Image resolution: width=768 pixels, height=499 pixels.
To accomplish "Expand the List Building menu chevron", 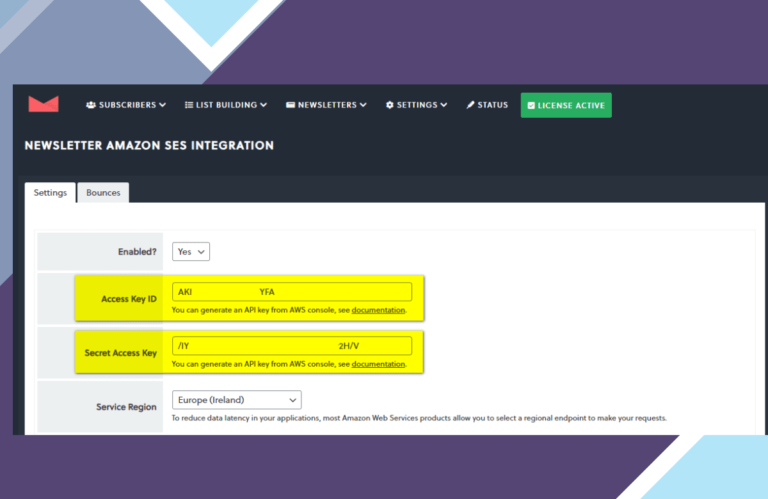I will (x=264, y=105).
